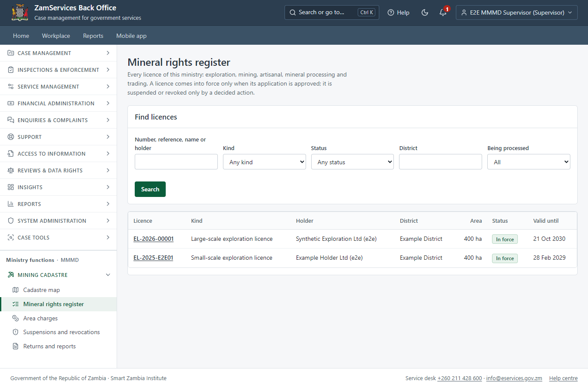
Task: Open licence EL-2025-E2E01
Action: click(153, 258)
